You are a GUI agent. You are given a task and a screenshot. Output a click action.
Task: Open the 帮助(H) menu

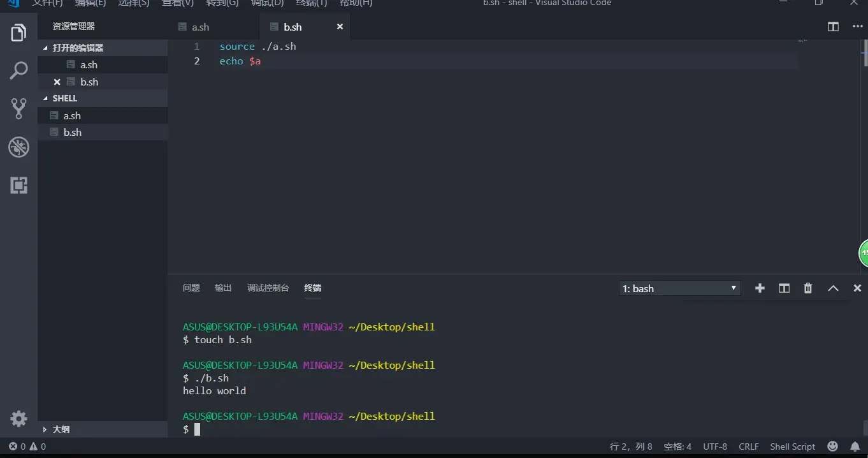[x=356, y=3]
